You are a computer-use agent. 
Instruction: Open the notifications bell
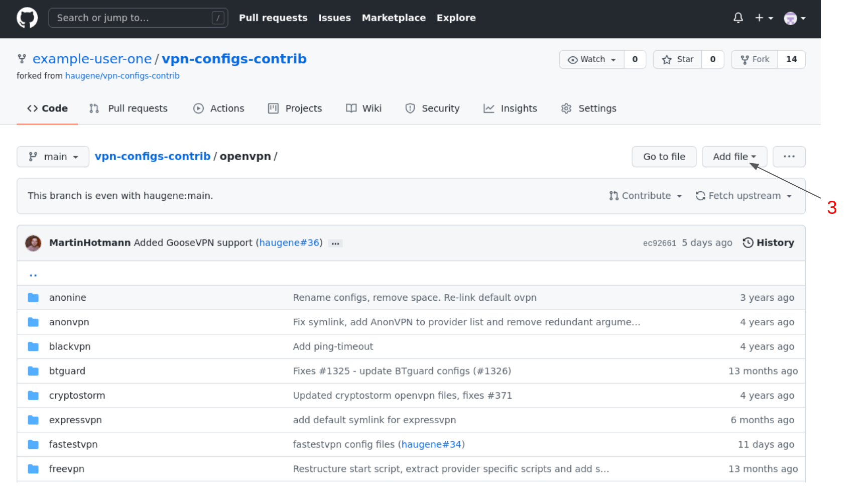pos(738,18)
